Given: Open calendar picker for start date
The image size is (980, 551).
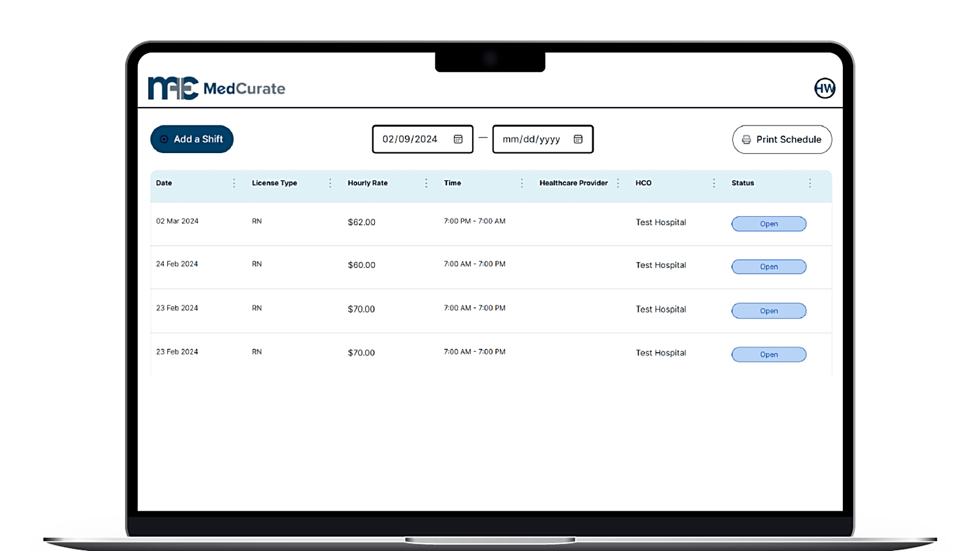Looking at the screenshot, I should click(x=458, y=139).
